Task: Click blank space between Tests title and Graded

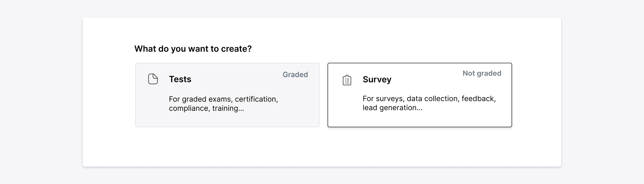Action: 236,79
